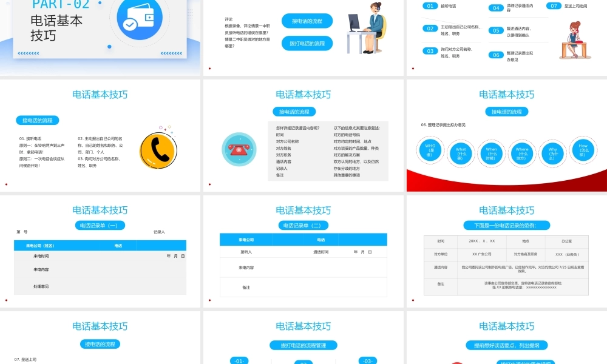Viewport: 607px width, 364px height.
Task: Click the 来电公司（姓名） table header
Action: click(x=40, y=246)
